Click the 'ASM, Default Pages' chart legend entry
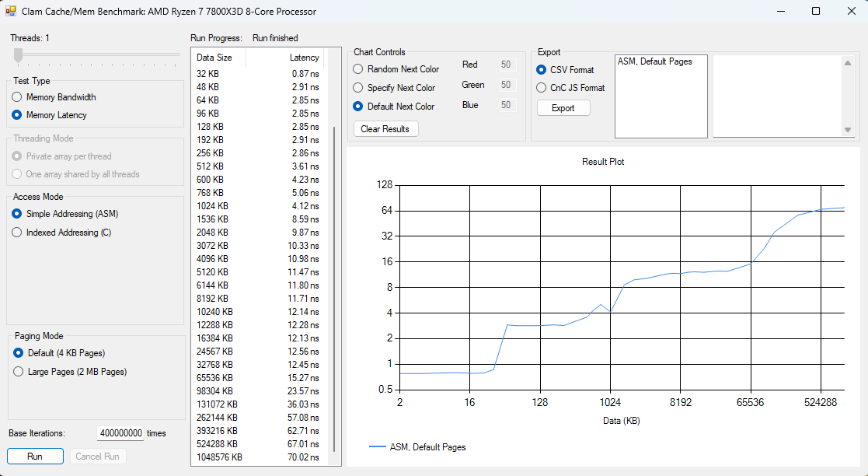 [417, 446]
